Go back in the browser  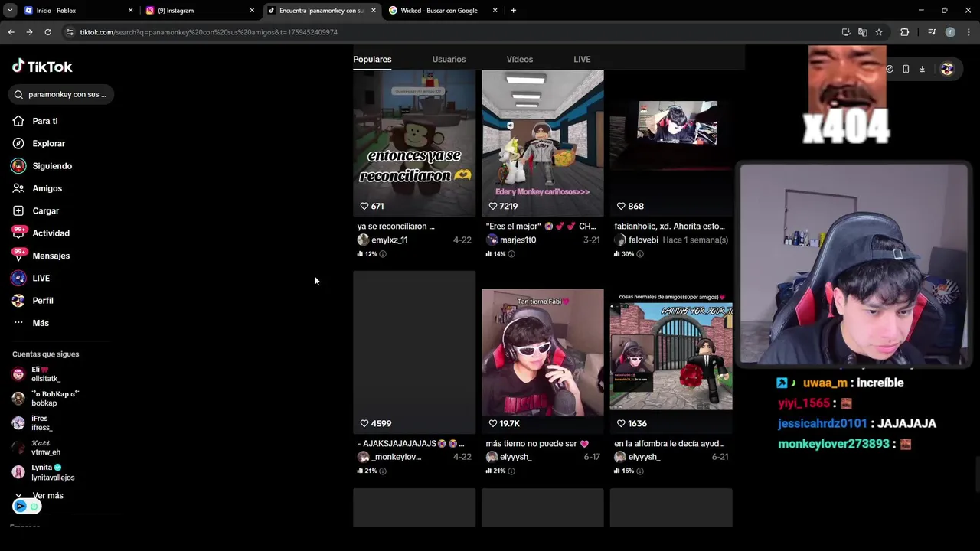point(11,32)
